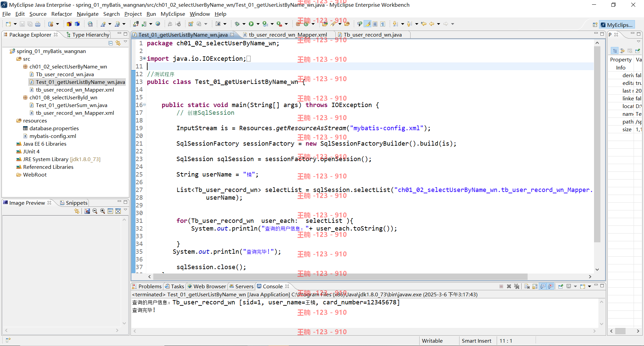Image resolution: width=644 pixels, height=346 pixels.
Task: Open Back navigation history dropdown arrow
Action: [438, 24]
